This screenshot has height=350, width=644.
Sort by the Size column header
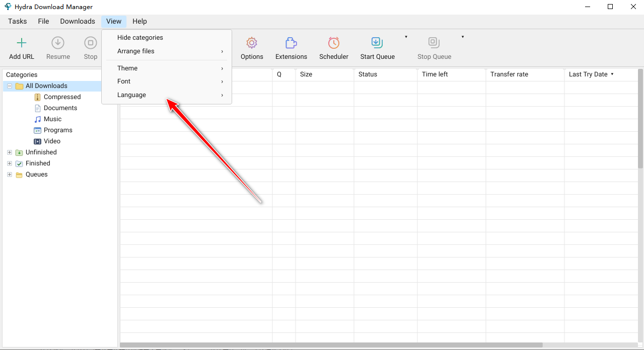pos(325,74)
